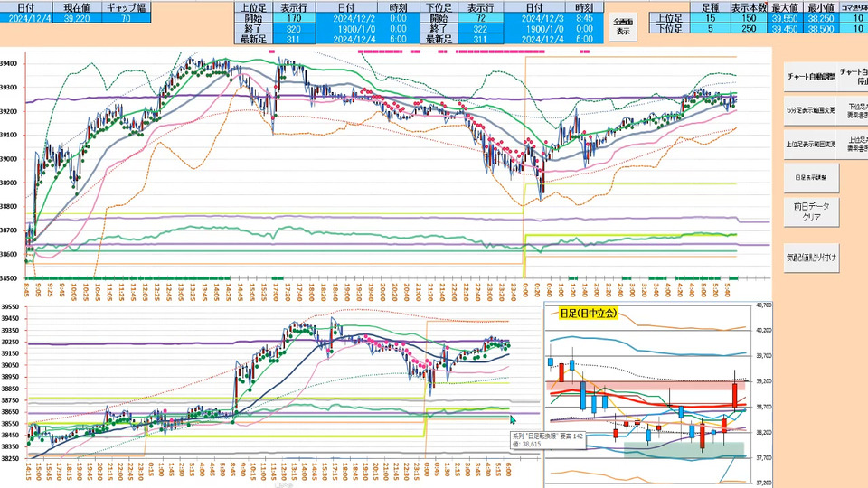The height and width of the screenshot is (488, 868).
Task: Click the 上位足表示範囲変更 button
Action: 812,144
